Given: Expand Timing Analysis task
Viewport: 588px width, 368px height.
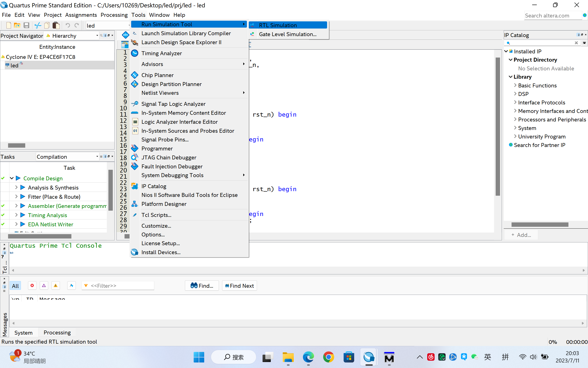Looking at the screenshot, I should (x=16, y=215).
